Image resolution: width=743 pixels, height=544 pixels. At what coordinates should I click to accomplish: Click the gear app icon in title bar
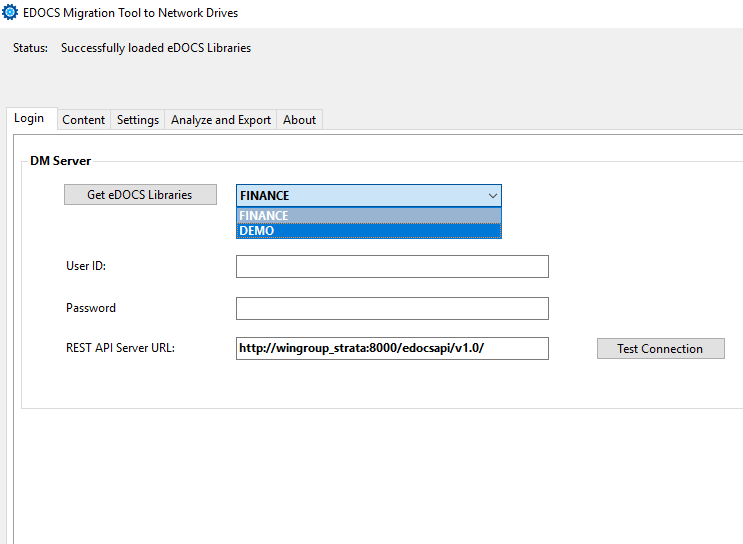pos(11,13)
